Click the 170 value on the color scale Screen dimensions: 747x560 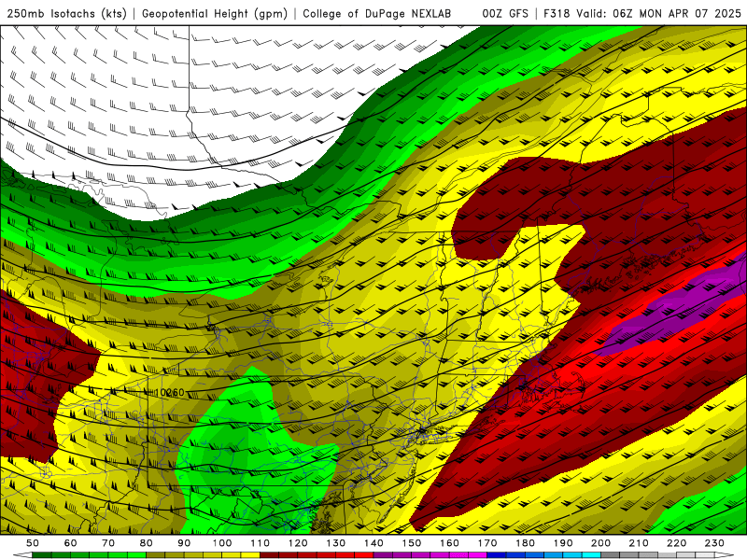tap(487, 543)
